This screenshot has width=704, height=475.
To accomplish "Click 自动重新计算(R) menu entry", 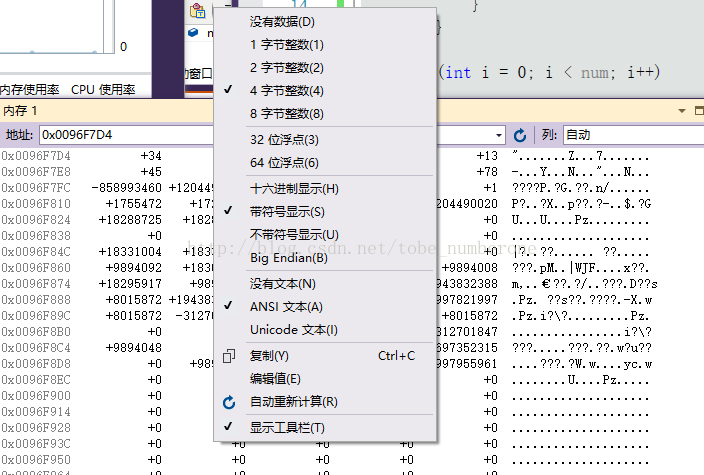I will point(323,402).
